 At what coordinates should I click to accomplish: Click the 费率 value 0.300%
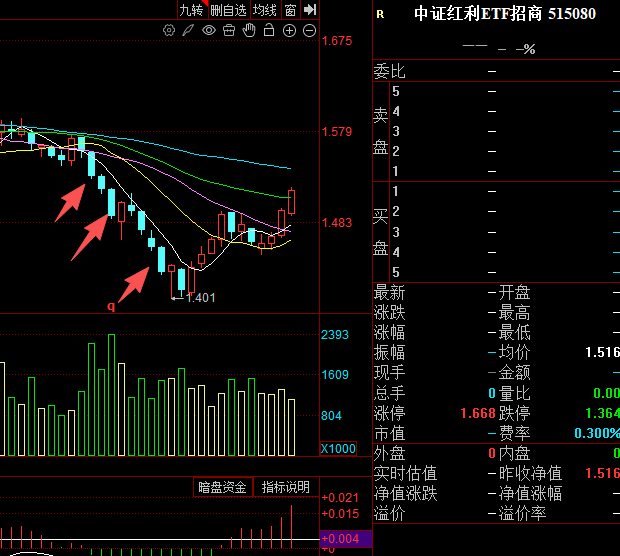(597, 433)
